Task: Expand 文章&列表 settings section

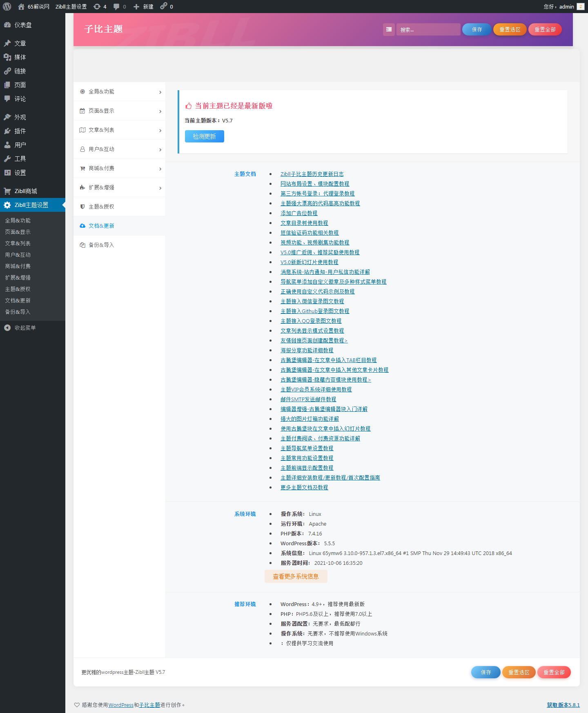Action: click(119, 130)
